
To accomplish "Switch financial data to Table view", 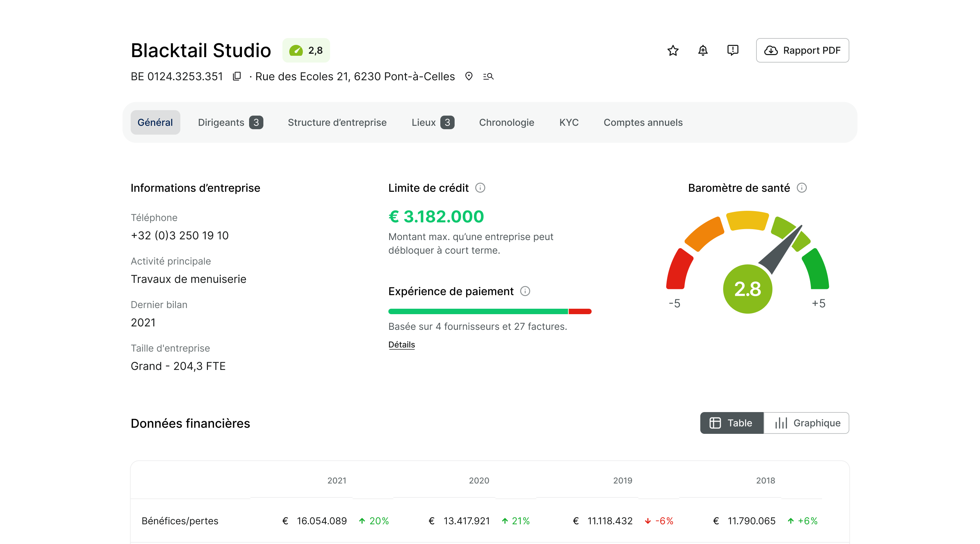I will [x=732, y=423].
